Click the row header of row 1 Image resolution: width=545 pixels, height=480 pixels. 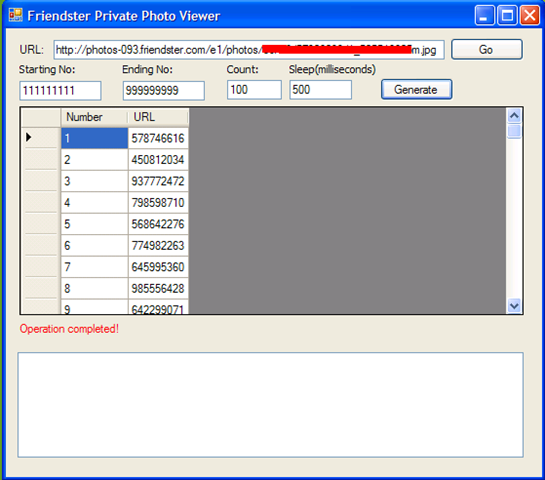pyautogui.click(x=41, y=138)
